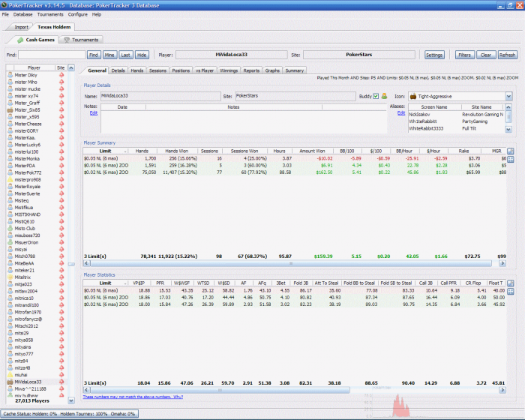This screenshot has width=525, height=420.
Task: Click the PokerStars site icon for mister Miho
Action: pos(61,82)
